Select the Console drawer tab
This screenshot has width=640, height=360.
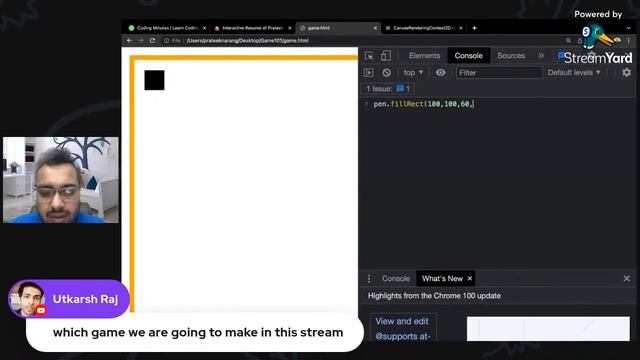click(x=396, y=278)
